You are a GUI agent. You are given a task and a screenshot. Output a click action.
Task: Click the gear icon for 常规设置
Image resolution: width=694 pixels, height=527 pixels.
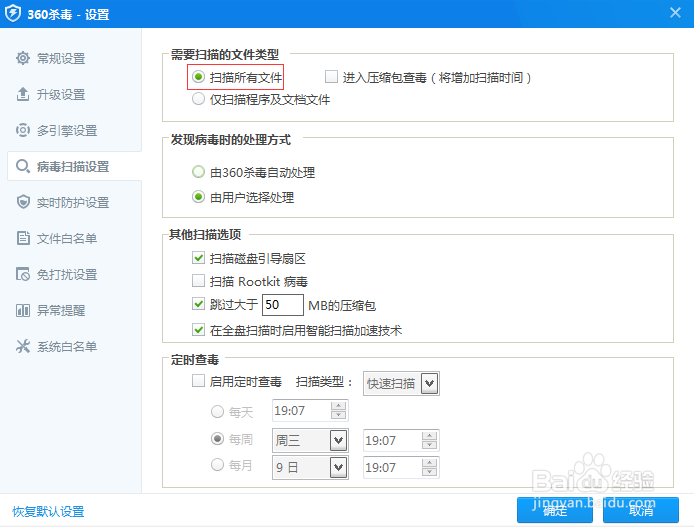pos(23,58)
